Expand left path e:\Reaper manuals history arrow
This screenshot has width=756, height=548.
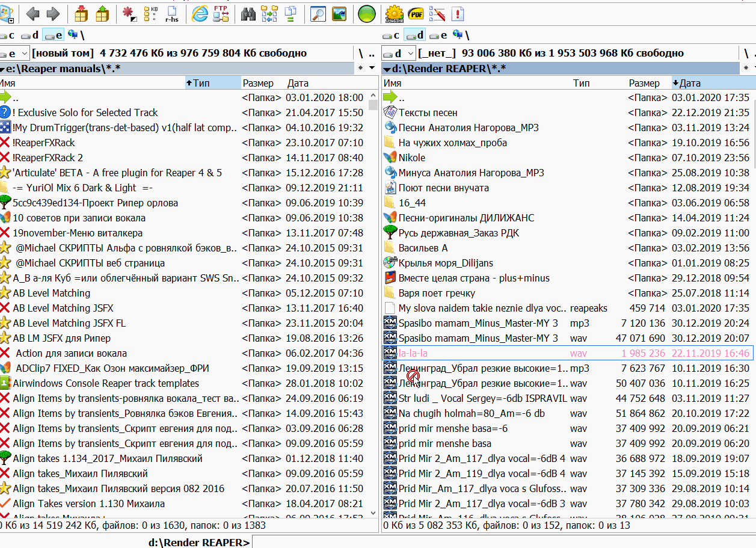[3, 69]
